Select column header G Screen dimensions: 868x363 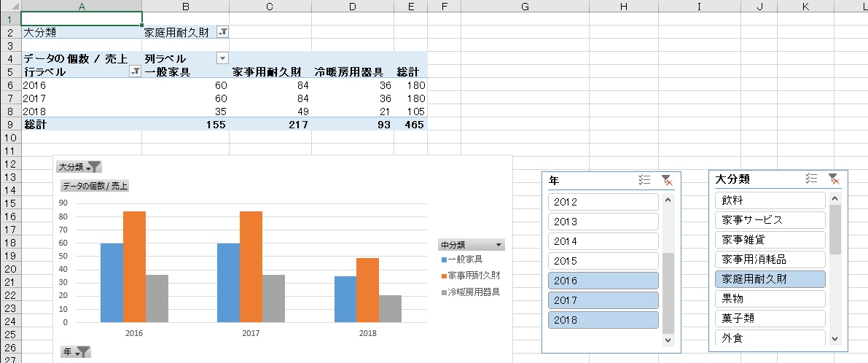pos(525,6)
